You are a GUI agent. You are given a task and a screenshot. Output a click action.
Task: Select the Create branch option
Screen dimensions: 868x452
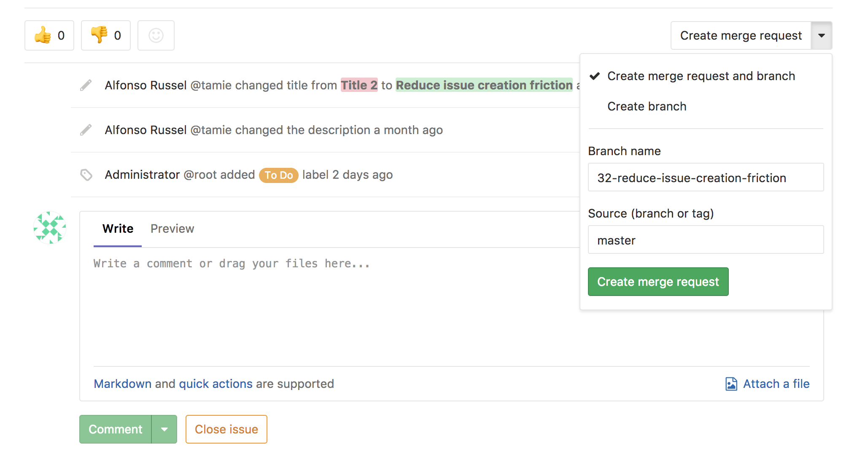[x=647, y=106]
